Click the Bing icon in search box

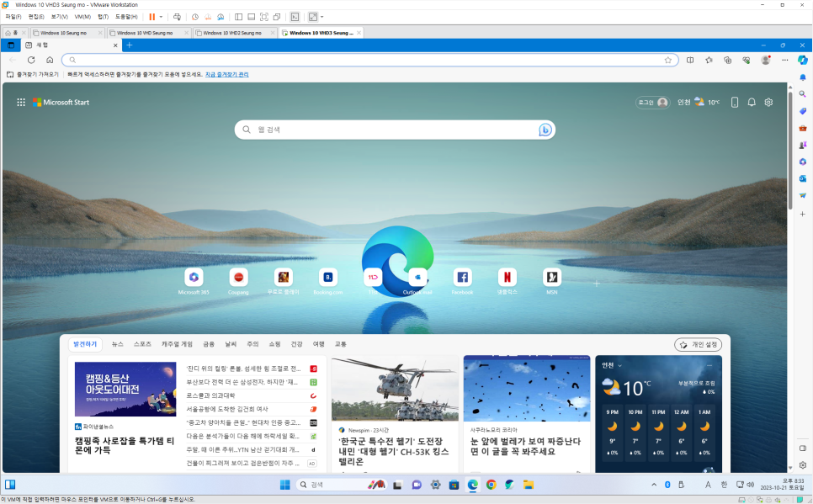click(x=545, y=130)
